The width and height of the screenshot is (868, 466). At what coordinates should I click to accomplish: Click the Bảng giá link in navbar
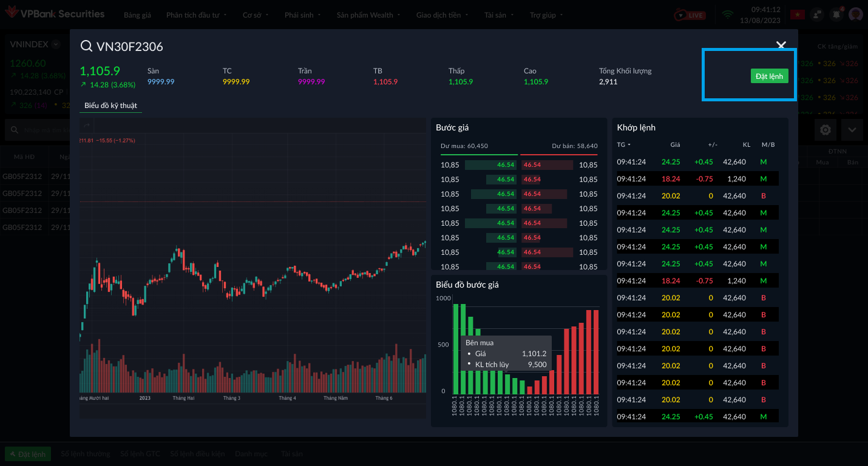(x=137, y=15)
